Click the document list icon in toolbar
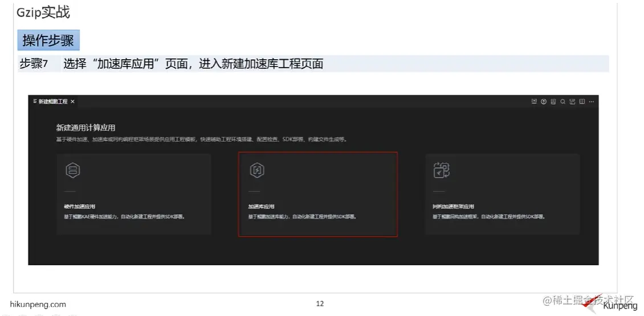The height and width of the screenshot is (316, 644). click(553, 102)
